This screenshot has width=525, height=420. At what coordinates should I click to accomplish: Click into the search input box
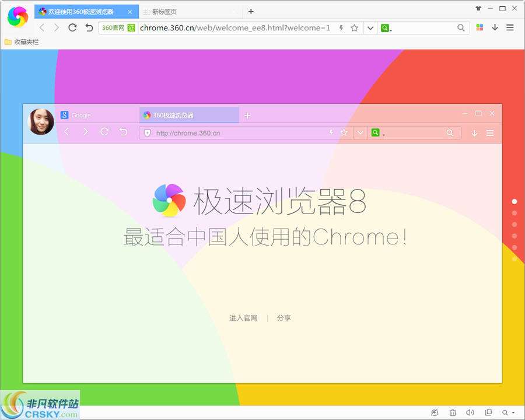point(423,28)
